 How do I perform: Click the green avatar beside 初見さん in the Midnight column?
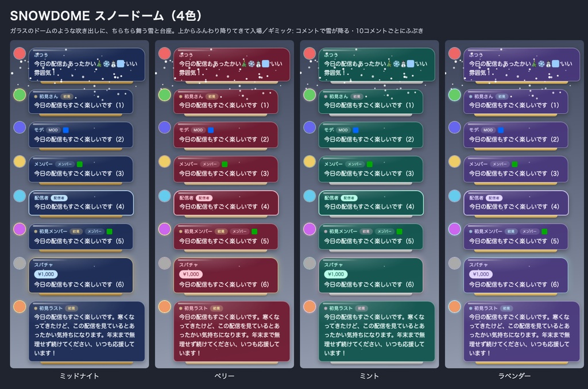coord(20,95)
